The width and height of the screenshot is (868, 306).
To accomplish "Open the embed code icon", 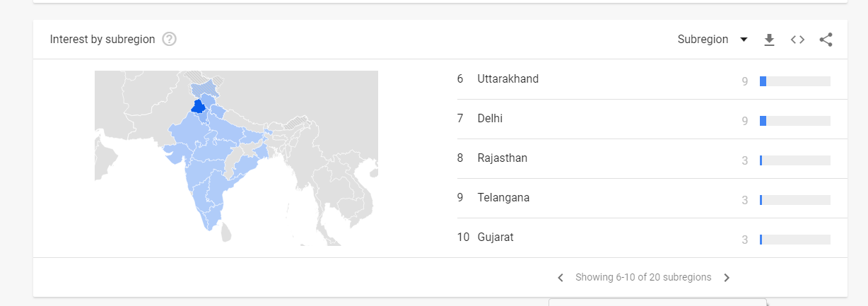I will (797, 40).
